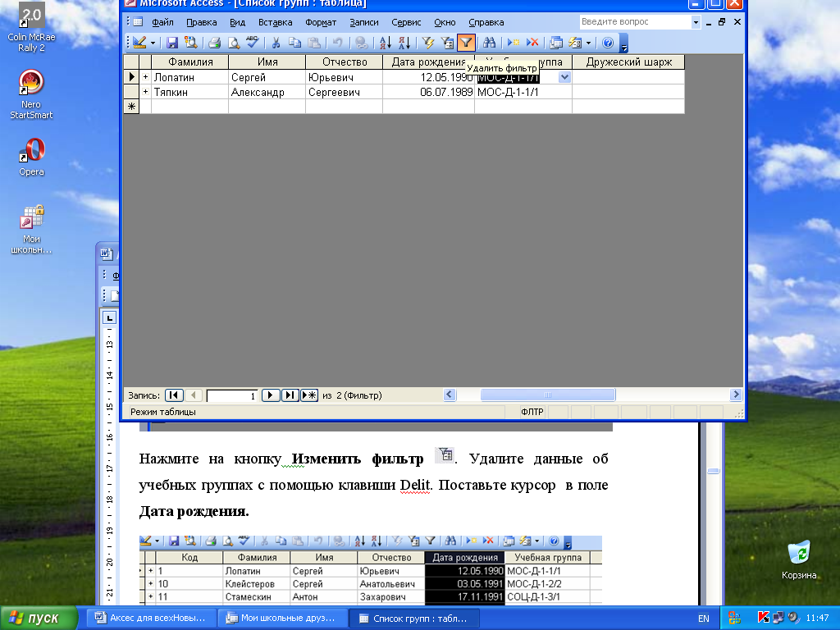Click the 'Введите вопрос' help box
Screen dimensions: 840x630
pos(635,22)
